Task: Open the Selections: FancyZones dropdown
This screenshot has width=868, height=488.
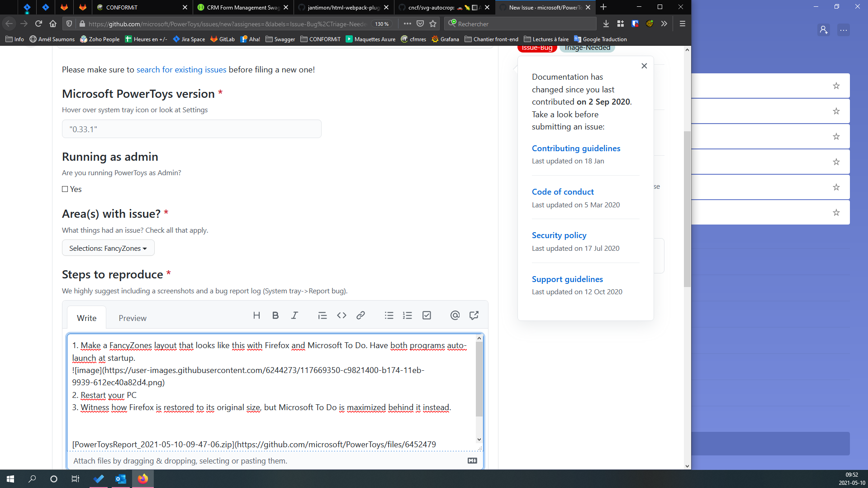Action: point(108,248)
